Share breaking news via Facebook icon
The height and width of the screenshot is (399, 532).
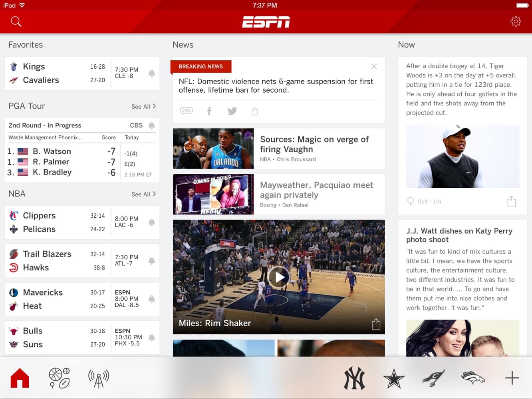209,111
